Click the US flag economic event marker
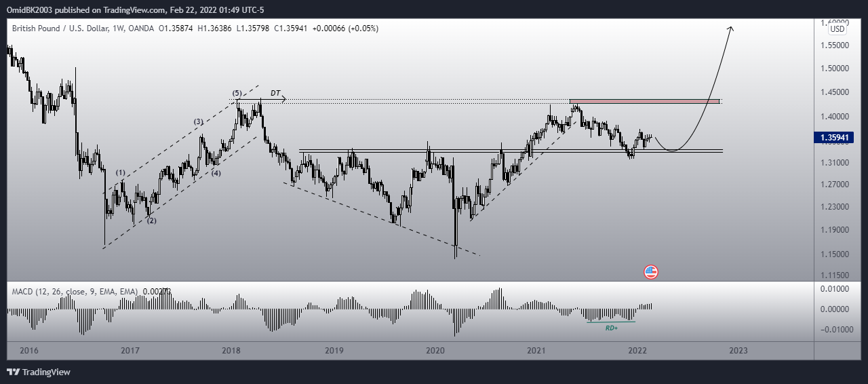 tap(650, 272)
